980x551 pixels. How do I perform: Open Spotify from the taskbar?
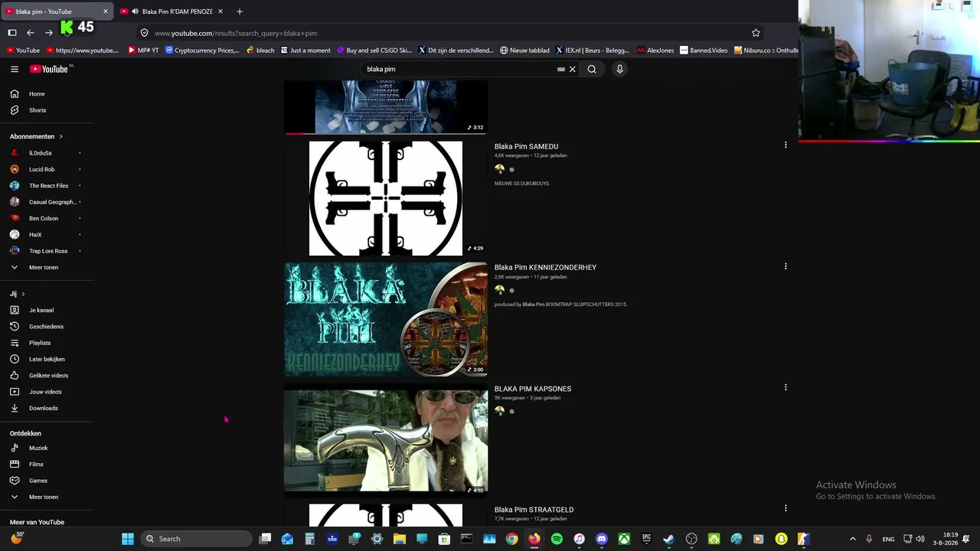point(557,539)
